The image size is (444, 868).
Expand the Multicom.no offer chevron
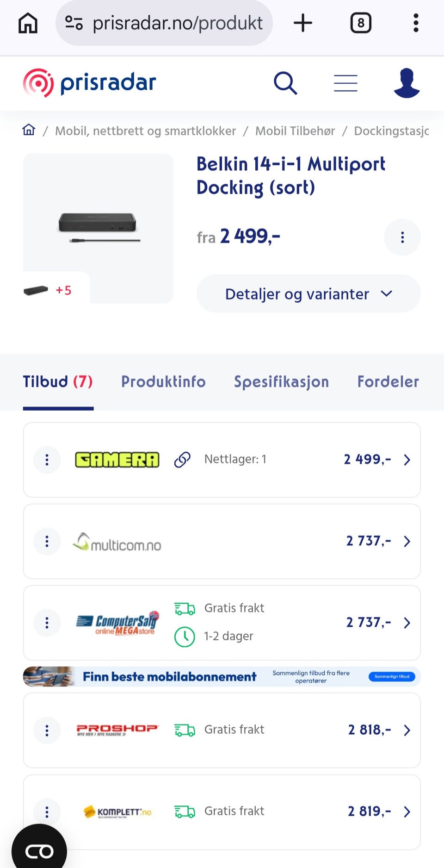click(x=407, y=541)
